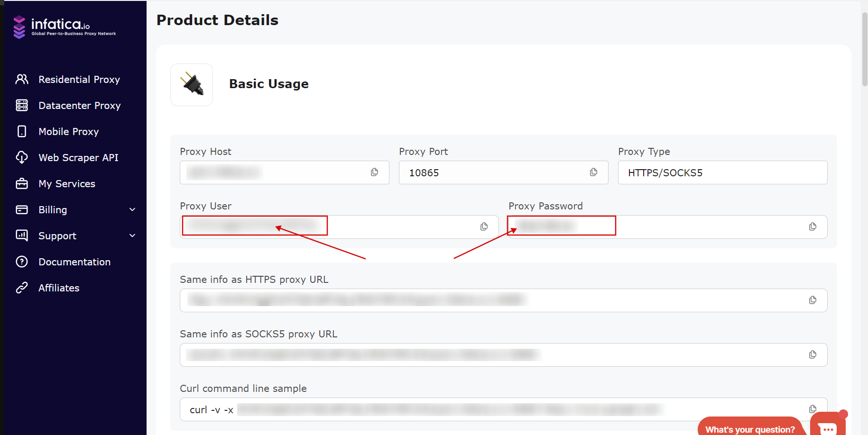The width and height of the screenshot is (868, 435).
Task: Click the Documentation question mark icon
Action: 22,262
